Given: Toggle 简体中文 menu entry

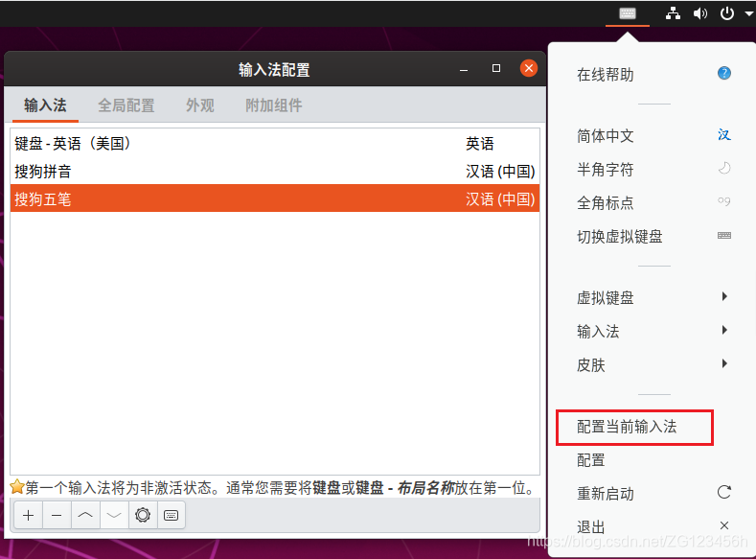Looking at the screenshot, I should click(x=606, y=136).
